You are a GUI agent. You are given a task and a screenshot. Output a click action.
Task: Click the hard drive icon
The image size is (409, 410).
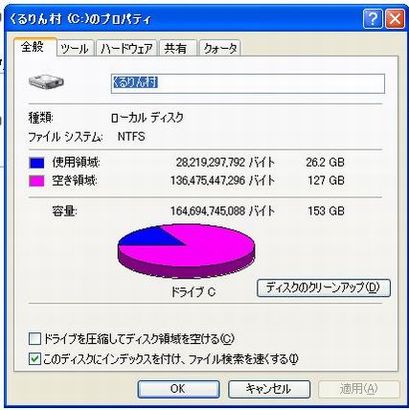pos(46,82)
